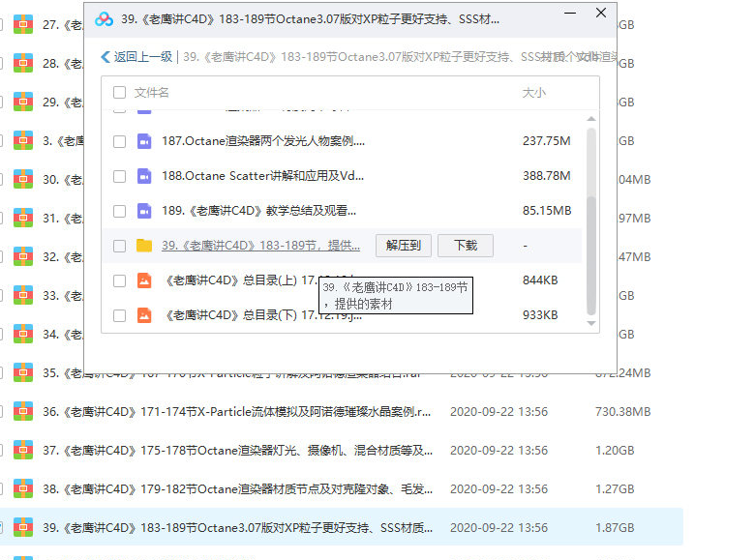Click the archive icon of row 36
This screenshot has height=560, width=755.
click(x=23, y=411)
